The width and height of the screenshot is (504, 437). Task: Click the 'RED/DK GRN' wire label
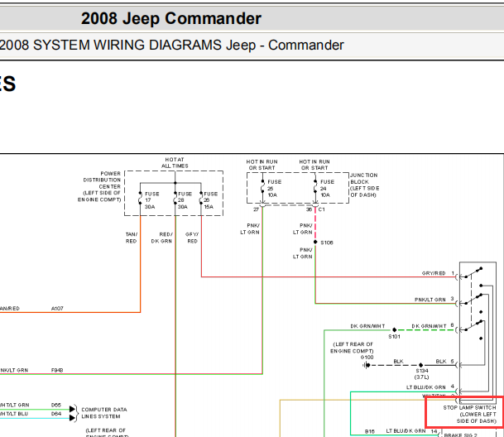coord(161,238)
